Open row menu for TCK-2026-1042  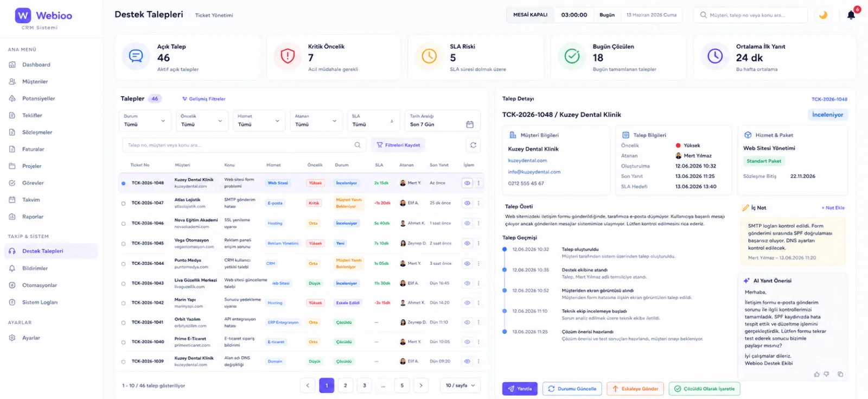[x=478, y=303]
